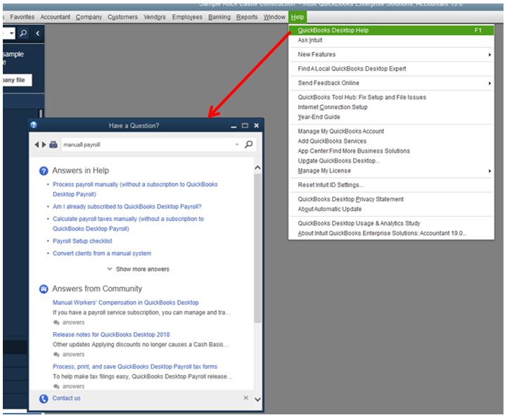The width and height of the screenshot is (507, 420).
Task: Select QuickBooks Tool Hub menu item
Action: tap(391, 97)
